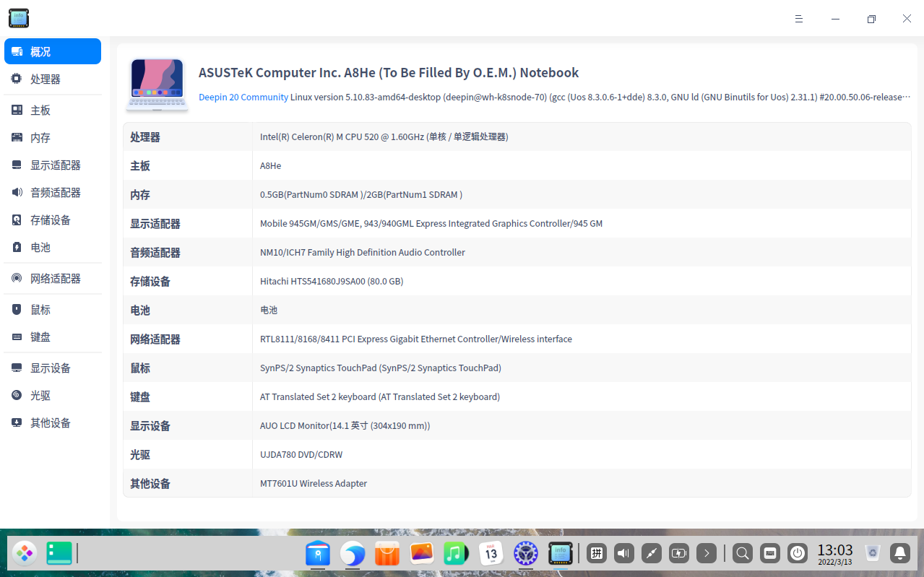Click the 处理器 row label in the table

pos(145,136)
